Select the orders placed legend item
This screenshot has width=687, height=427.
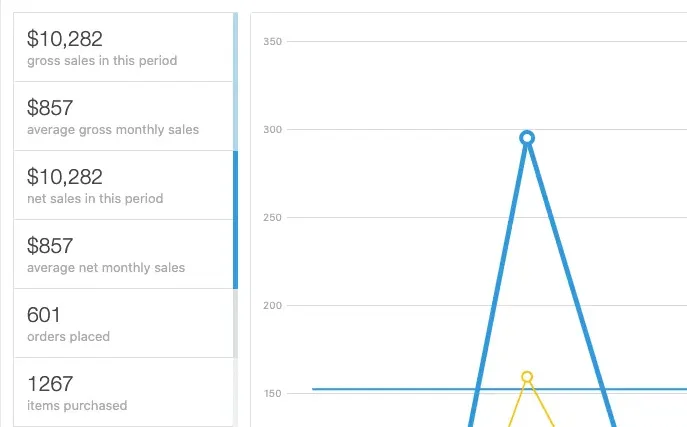[x=124, y=323]
